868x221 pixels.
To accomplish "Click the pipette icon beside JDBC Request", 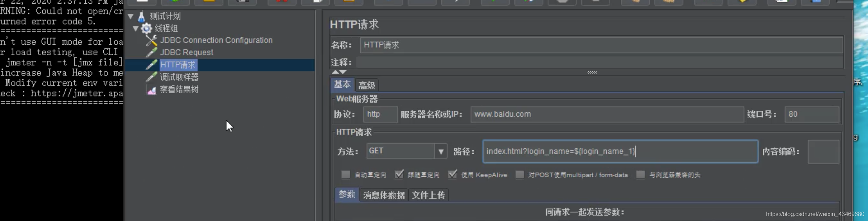I will tap(151, 52).
